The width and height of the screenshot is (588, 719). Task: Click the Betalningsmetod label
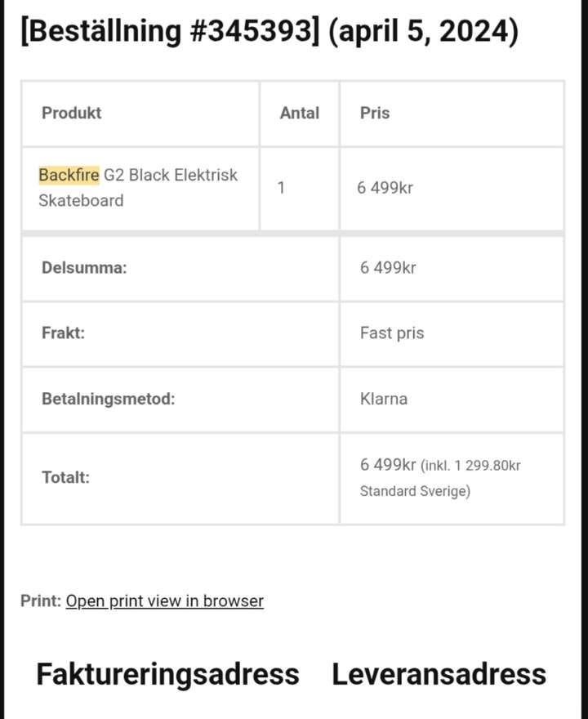pyautogui.click(x=108, y=400)
